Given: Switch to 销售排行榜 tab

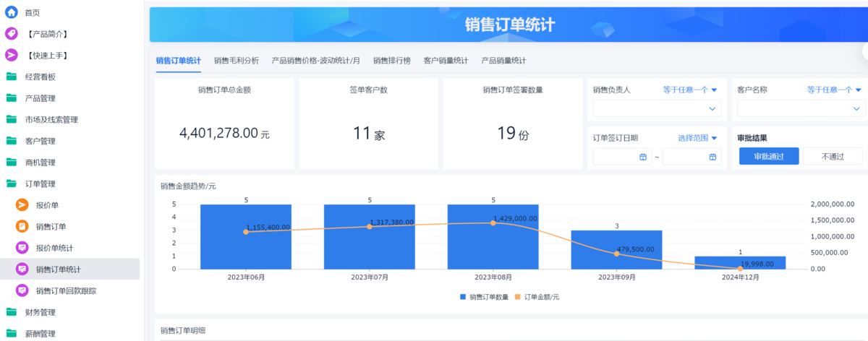Looking at the screenshot, I should click(392, 61).
